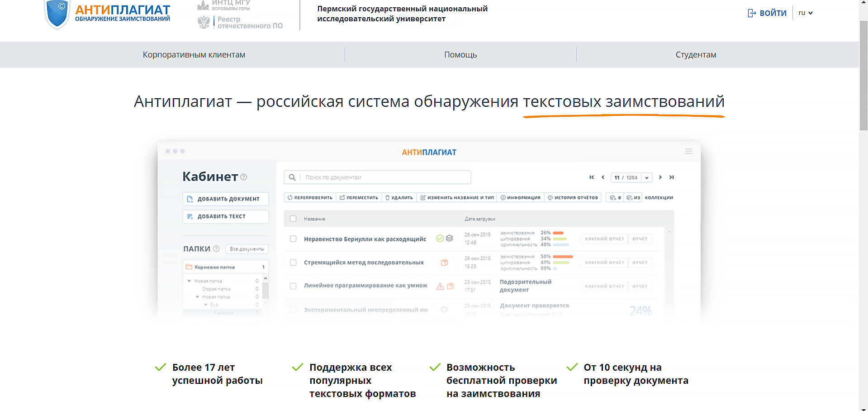Screen dimensions: 868x411
Task: Click remove-from-collection Из icon button
Action: point(633,198)
